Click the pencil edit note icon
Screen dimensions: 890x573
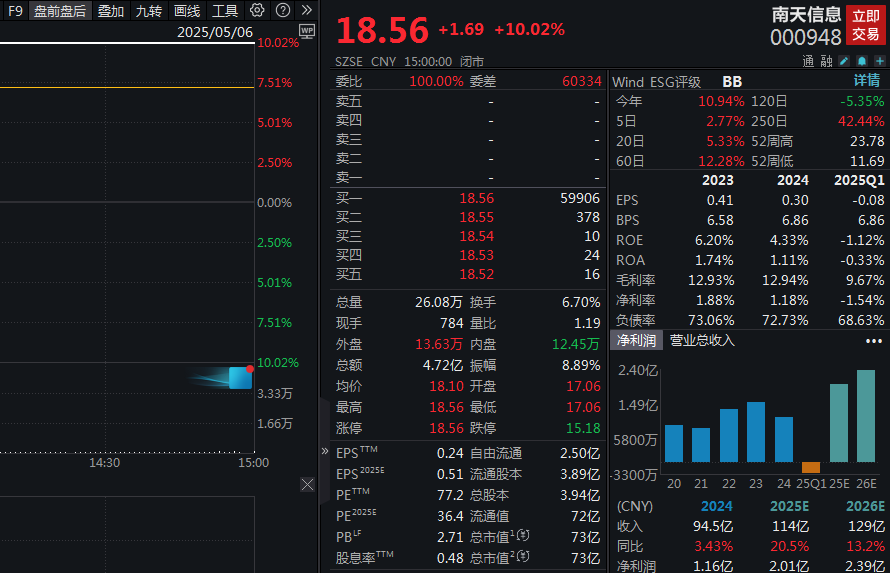coord(844,61)
